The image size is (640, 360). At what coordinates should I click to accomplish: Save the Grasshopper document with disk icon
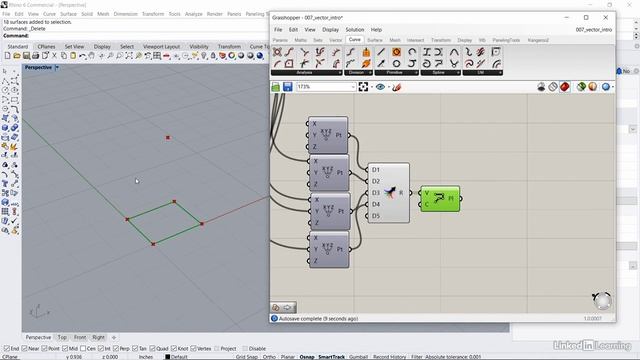click(288, 87)
